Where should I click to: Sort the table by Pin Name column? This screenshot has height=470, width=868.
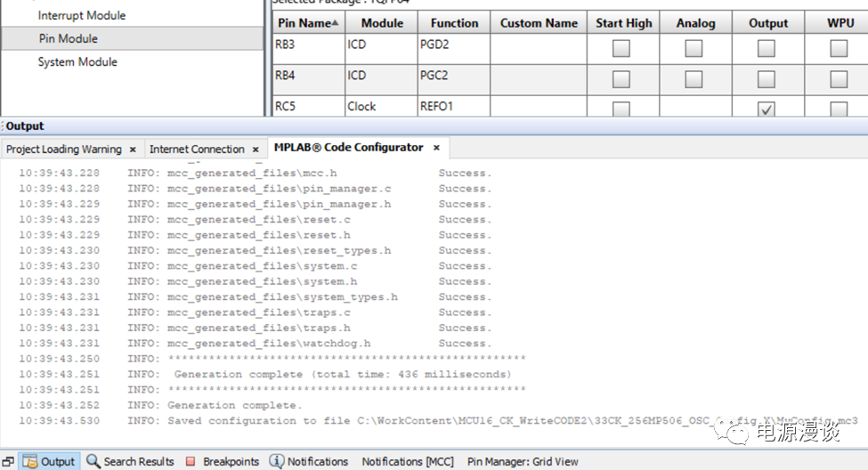307,23
